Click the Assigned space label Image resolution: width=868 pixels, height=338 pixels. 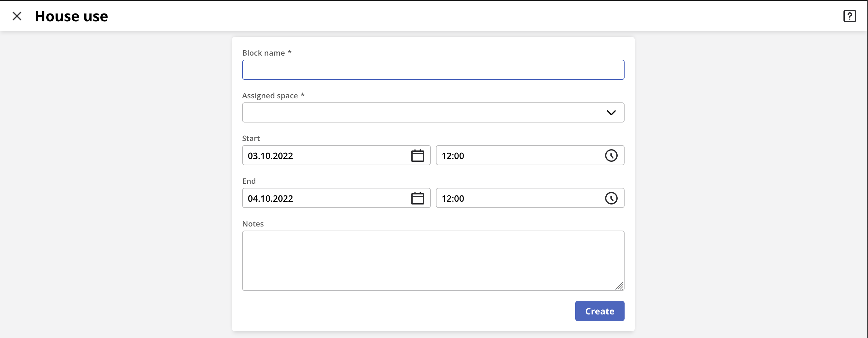tap(270, 95)
